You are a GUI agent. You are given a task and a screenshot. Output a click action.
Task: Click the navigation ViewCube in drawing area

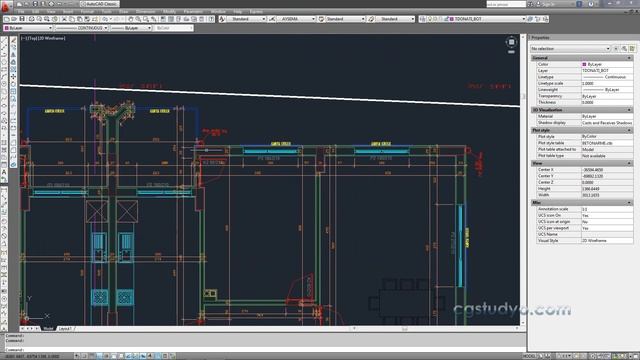(x=511, y=42)
